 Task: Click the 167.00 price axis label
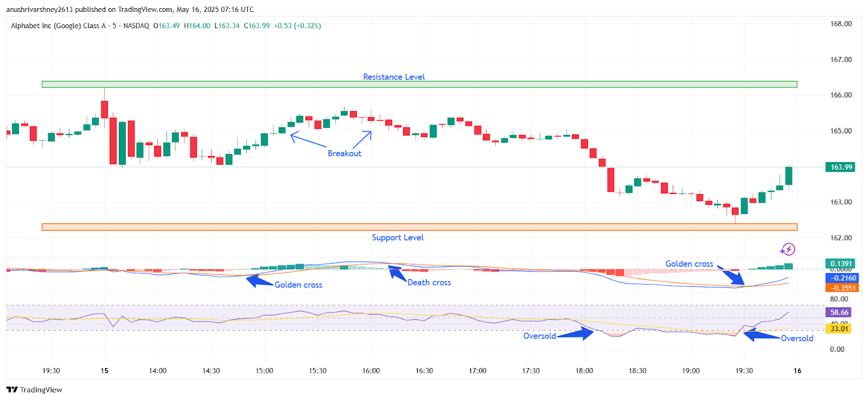point(841,60)
